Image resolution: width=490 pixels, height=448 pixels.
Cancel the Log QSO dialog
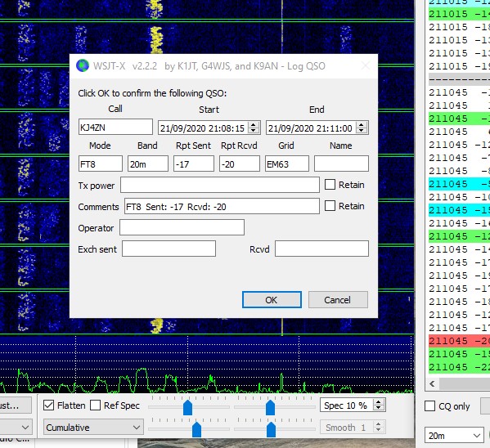coord(338,300)
